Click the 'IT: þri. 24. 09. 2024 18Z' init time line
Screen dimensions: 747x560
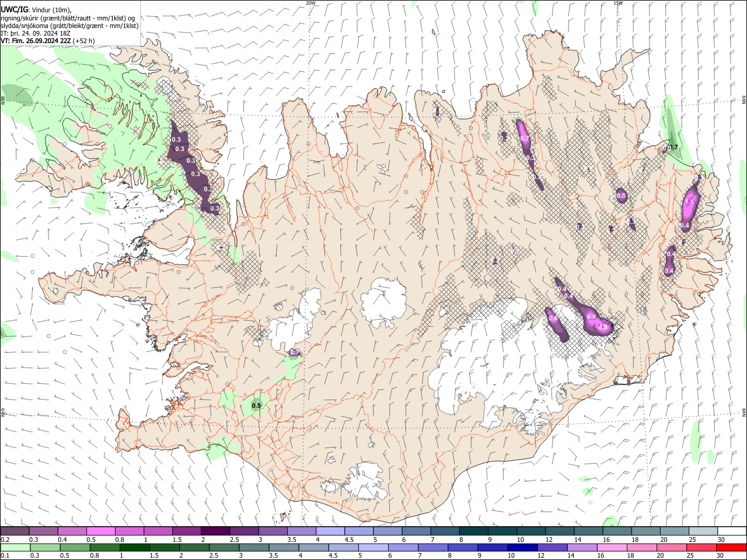coord(36,33)
